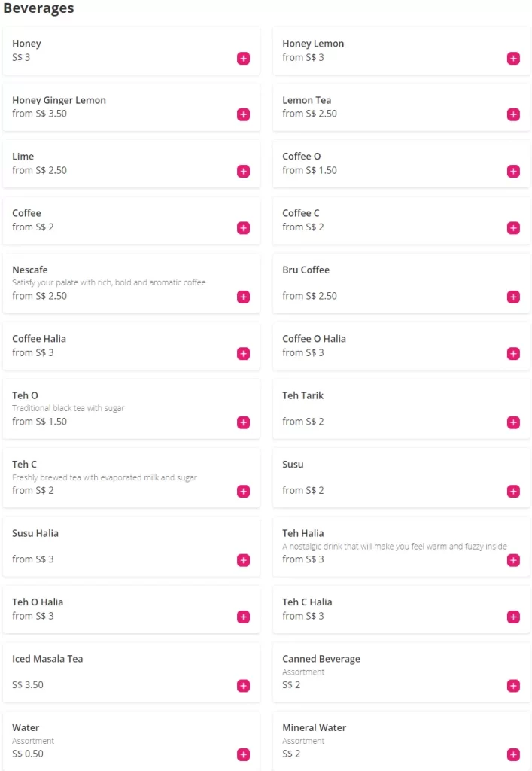The image size is (532, 771).
Task: Click the Water item title
Action: coord(26,728)
